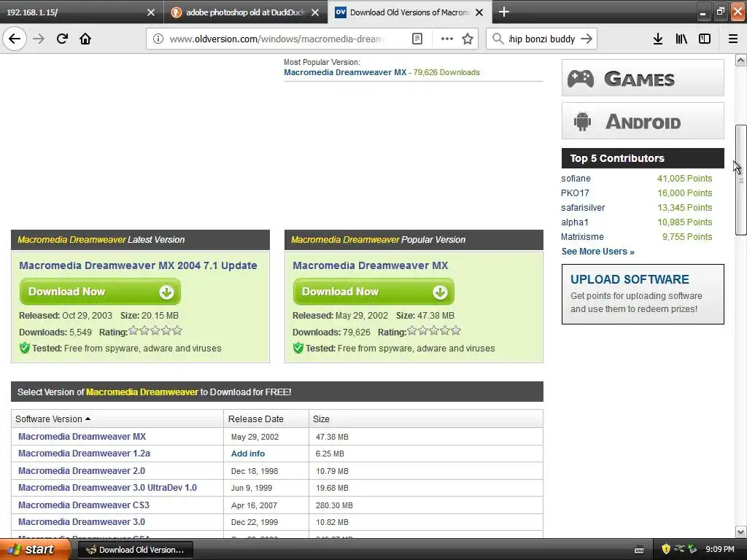This screenshot has width=747, height=560.
Task: Open the browser home page
Action: coord(85,39)
